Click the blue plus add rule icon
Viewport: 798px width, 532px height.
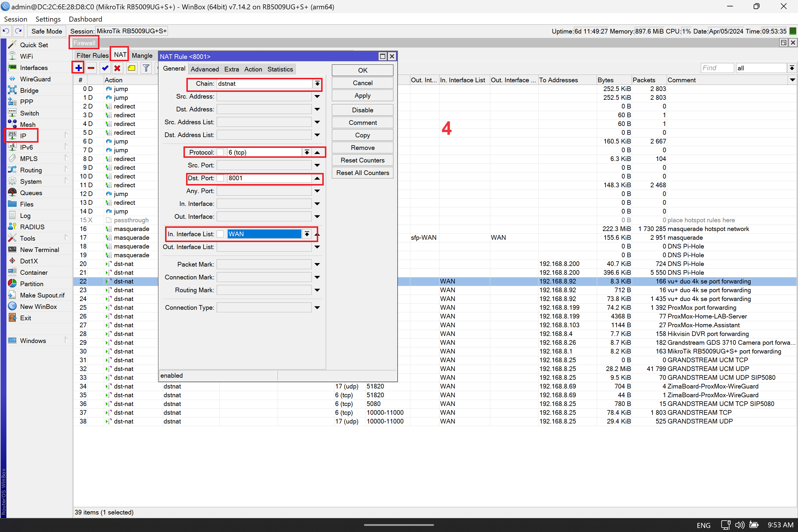click(78, 68)
